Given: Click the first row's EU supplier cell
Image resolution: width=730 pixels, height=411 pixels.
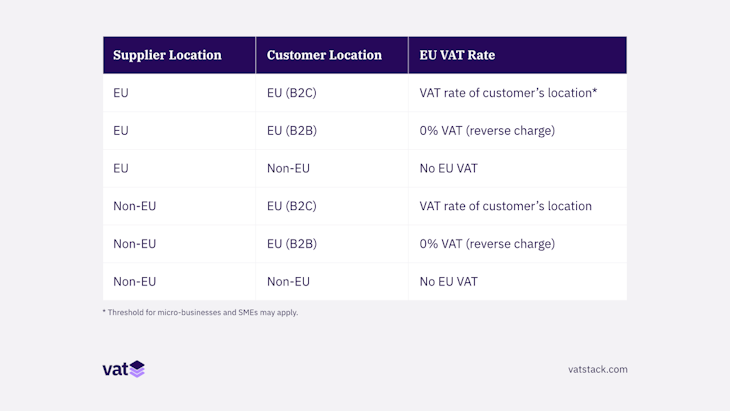Looking at the screenshot, I should [x=121, y=93].
